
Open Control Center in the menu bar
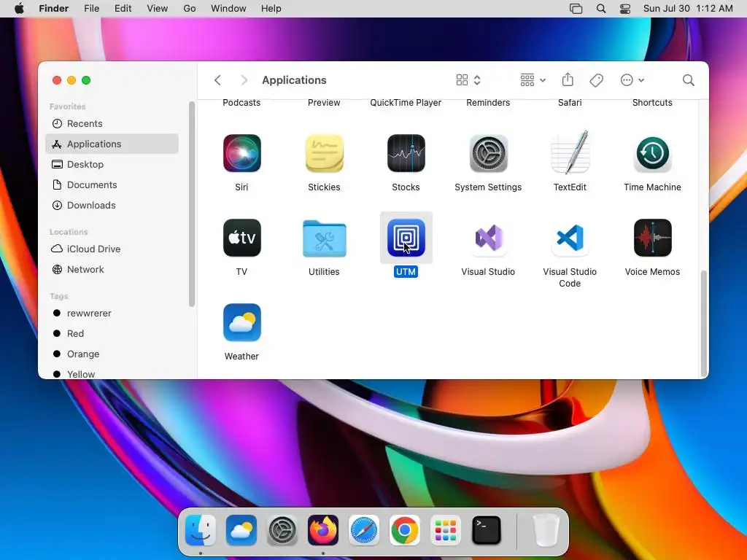pos(625,9)
